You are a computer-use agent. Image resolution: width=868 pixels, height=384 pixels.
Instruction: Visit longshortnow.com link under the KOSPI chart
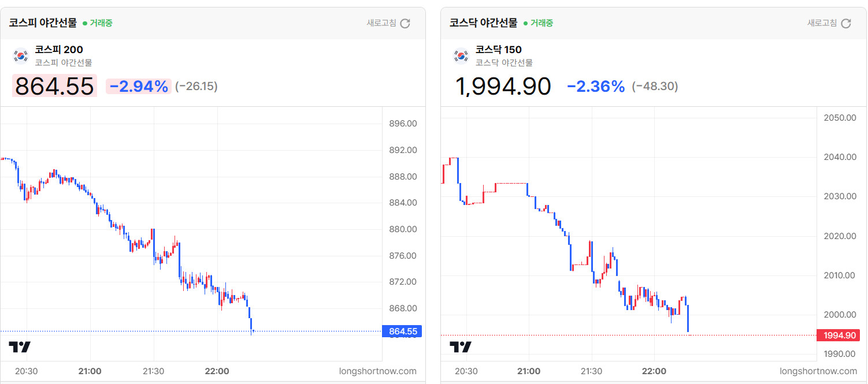pos(377,371)
